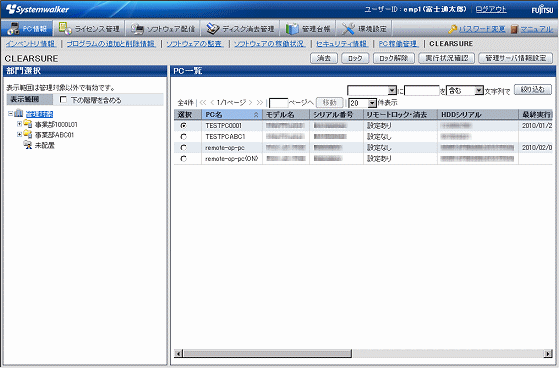Image resolution: width=559 pixels, height=368 pixels.
Task: Select the TESTPCABC1 radio button
Action: pos(184,137)
